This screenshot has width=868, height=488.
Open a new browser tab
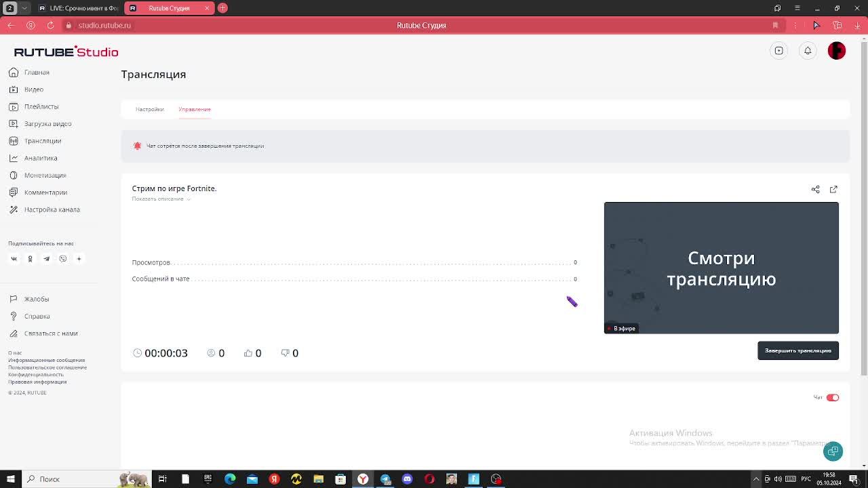pos(222,8)
